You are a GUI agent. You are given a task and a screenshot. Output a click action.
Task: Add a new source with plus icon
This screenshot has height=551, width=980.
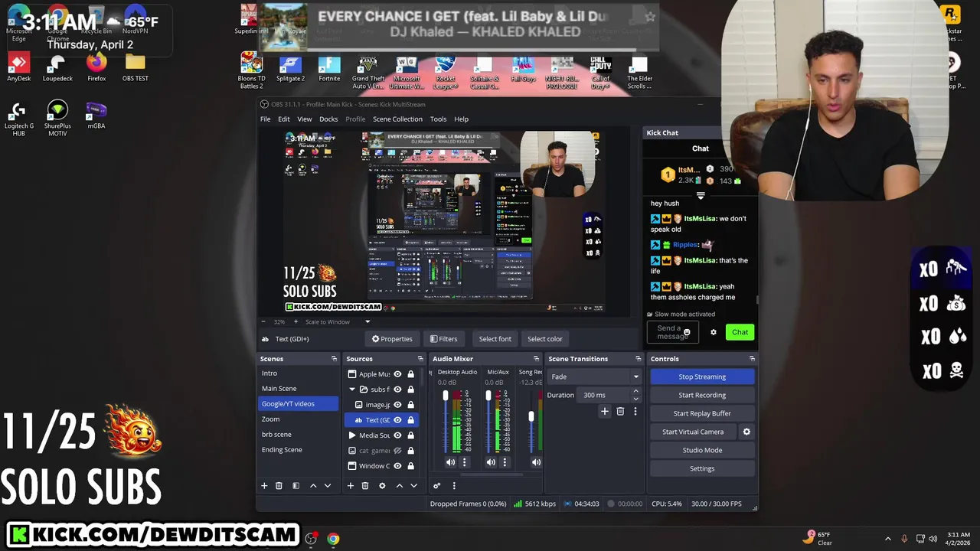click(x=351, y=486)
